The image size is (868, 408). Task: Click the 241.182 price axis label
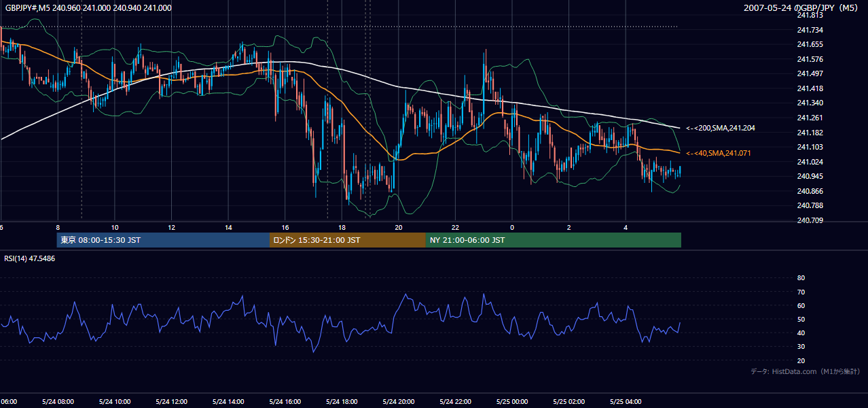(x=810, y=133)
